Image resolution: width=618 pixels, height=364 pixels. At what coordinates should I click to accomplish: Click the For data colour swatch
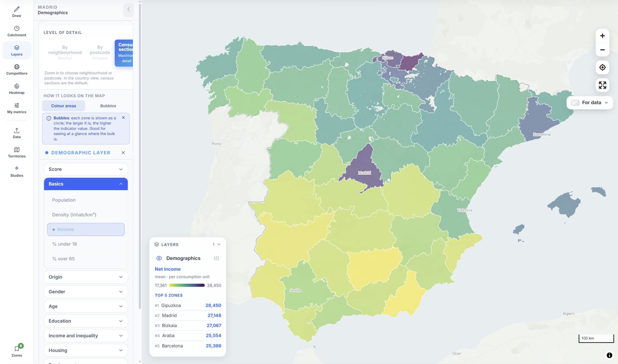(575, 103)
